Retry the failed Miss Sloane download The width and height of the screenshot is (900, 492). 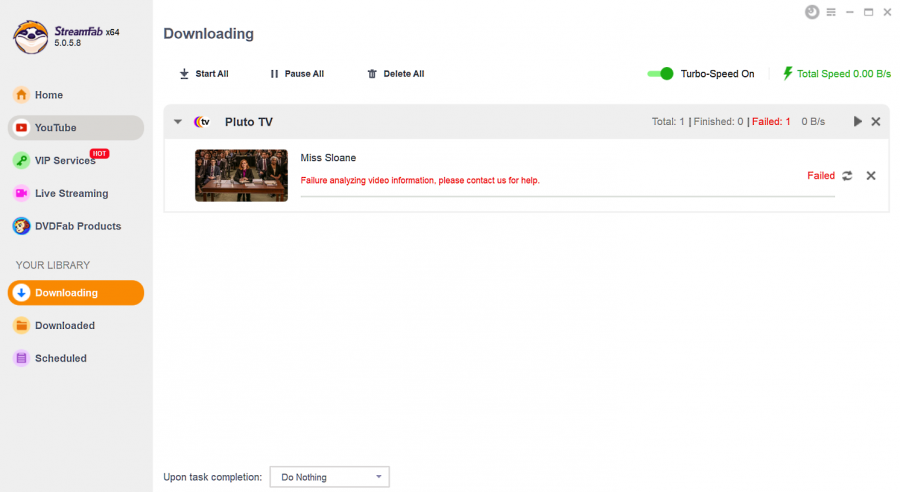[847, 176]
